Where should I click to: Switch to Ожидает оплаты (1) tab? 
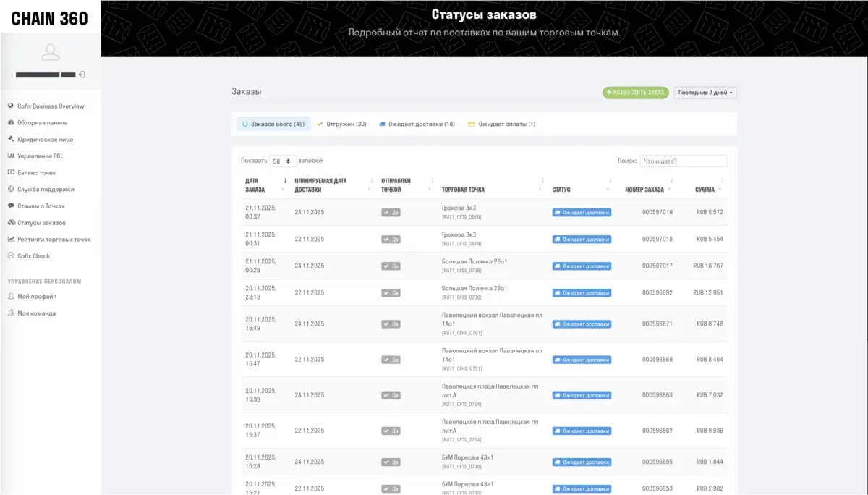pyautogui.click(x=501, y=124)
